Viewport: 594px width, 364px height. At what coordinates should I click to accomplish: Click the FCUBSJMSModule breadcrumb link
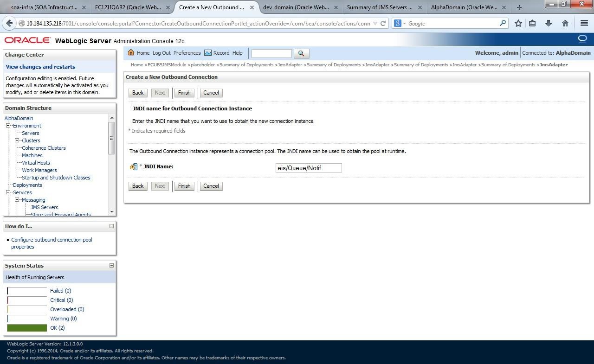click(x=167, y=65)
